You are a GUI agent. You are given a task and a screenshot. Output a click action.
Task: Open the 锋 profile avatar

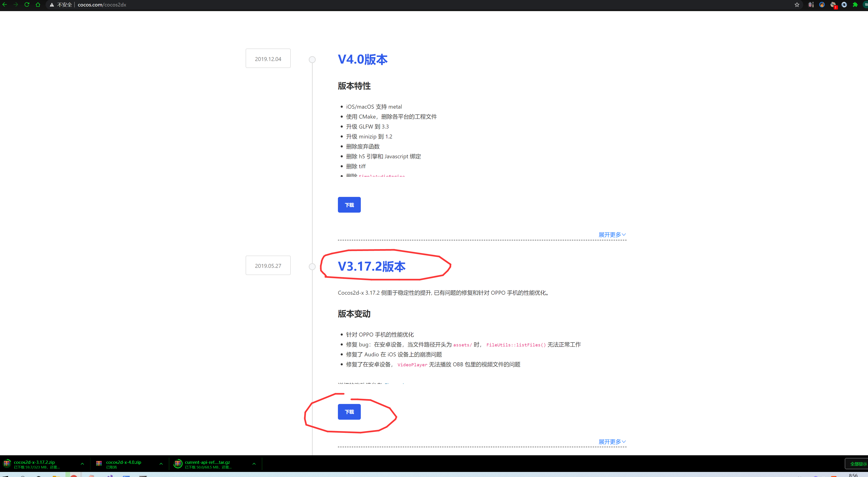click(x=866, y=5)
